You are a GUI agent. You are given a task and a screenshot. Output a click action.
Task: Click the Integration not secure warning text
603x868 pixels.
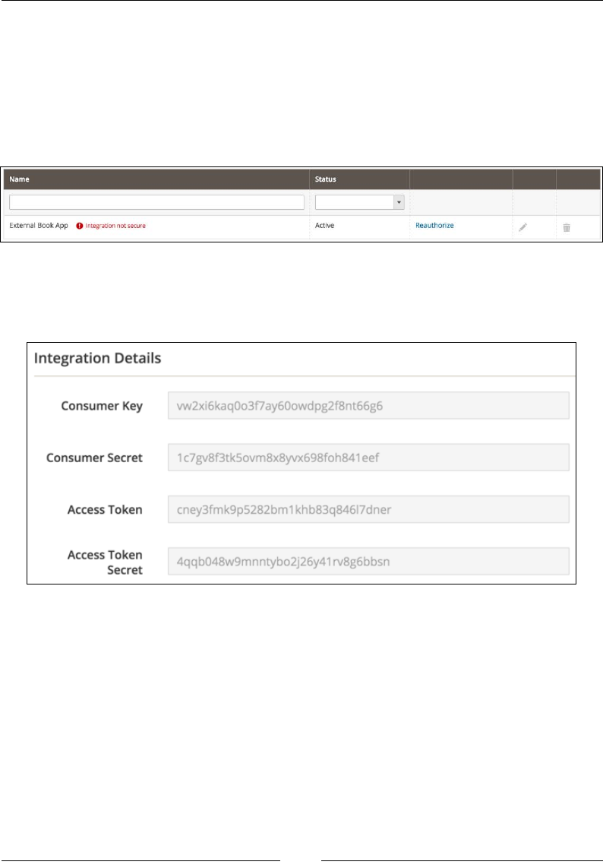point(115,226)
